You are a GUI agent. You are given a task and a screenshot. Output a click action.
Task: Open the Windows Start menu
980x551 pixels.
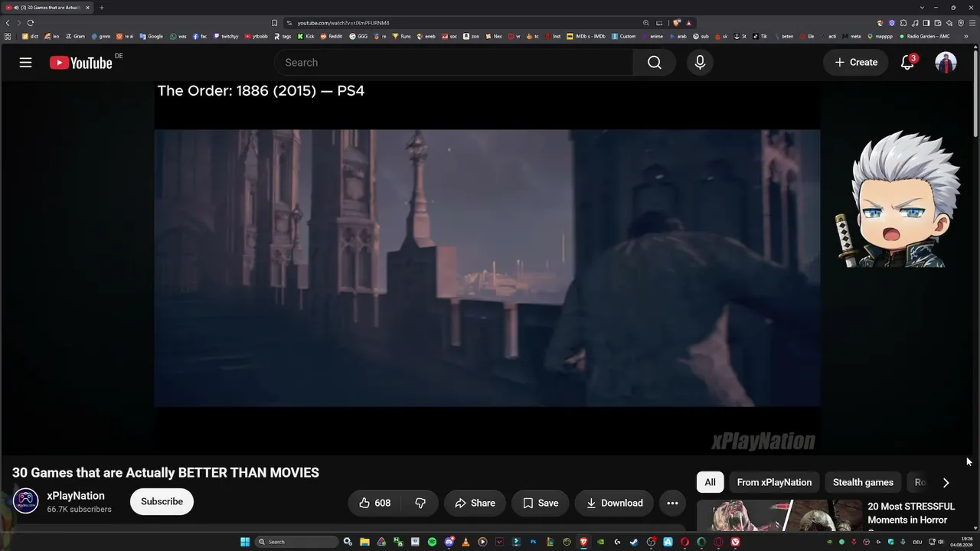pos(245,542)
